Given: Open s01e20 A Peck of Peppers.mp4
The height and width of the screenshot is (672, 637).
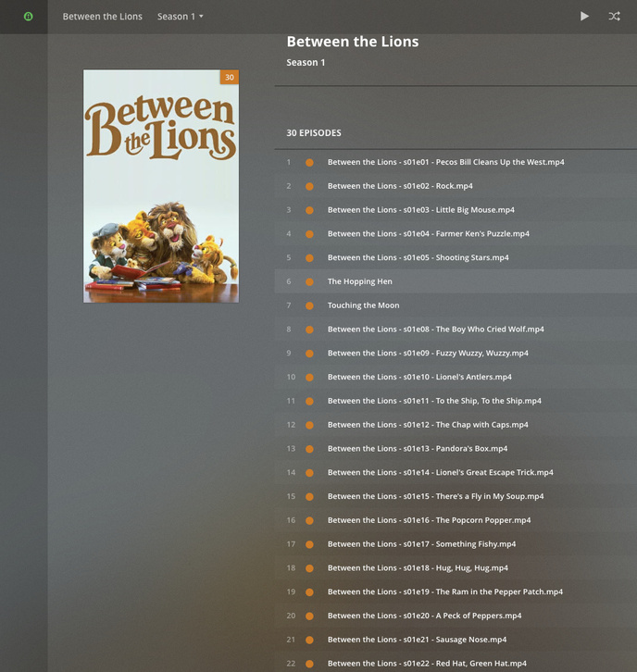Looking at the screenshot, I should [424, 616].
